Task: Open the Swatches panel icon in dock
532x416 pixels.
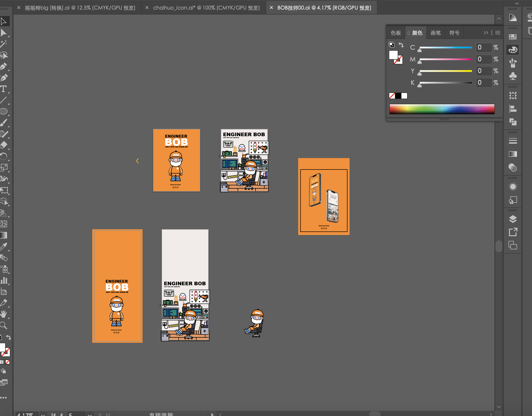Action: [x=513, y=37]
